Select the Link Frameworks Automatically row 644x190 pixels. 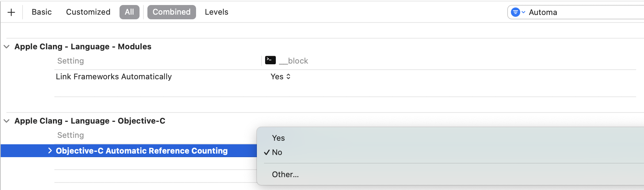345,76
